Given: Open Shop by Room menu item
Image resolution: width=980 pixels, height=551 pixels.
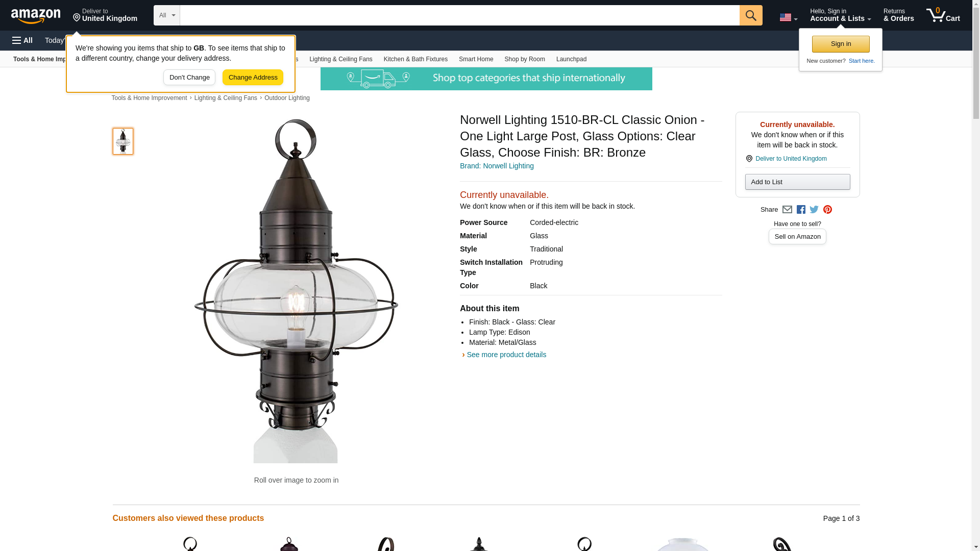Looking at the screenshot, I should (x=525, y=59).
